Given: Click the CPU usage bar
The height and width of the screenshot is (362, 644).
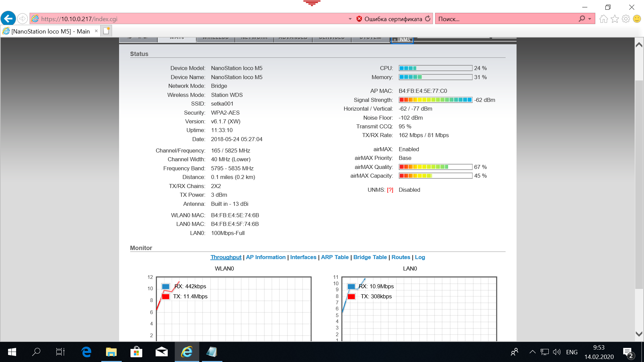Looking at the screenshot, I should [435, 68].
